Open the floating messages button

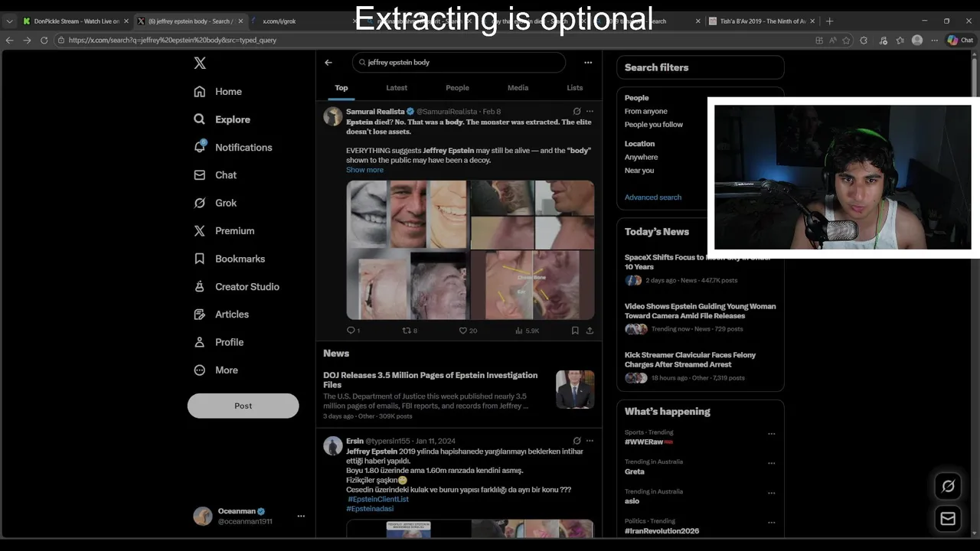tap(948, 519)
